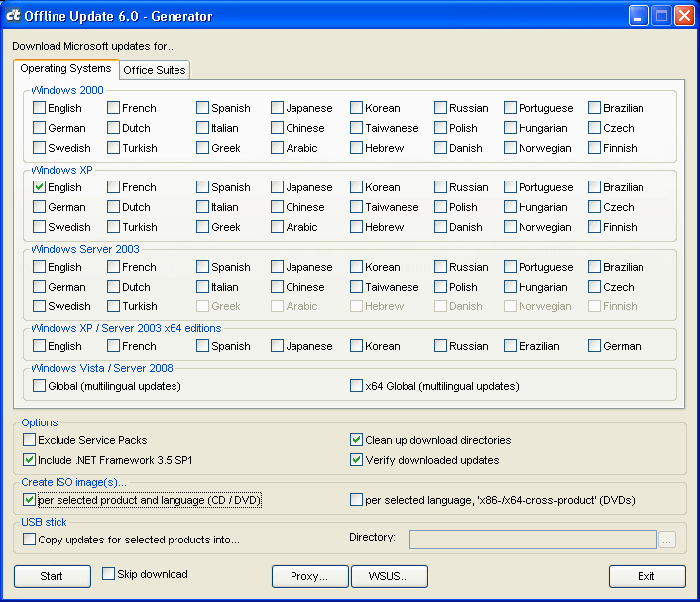Check Portuguese under Windows 2000
This screenshot has height=602, width=700.
pyautogui.click(x=510, y=108)
